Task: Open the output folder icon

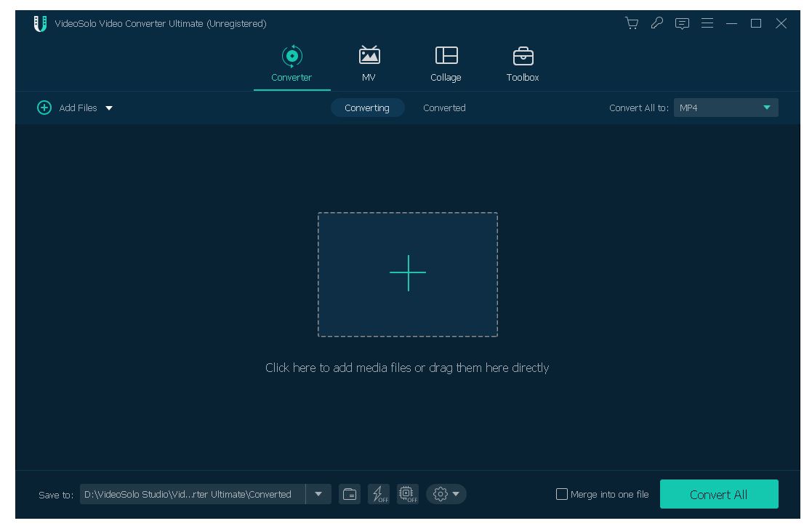Action: coord(350,495)
